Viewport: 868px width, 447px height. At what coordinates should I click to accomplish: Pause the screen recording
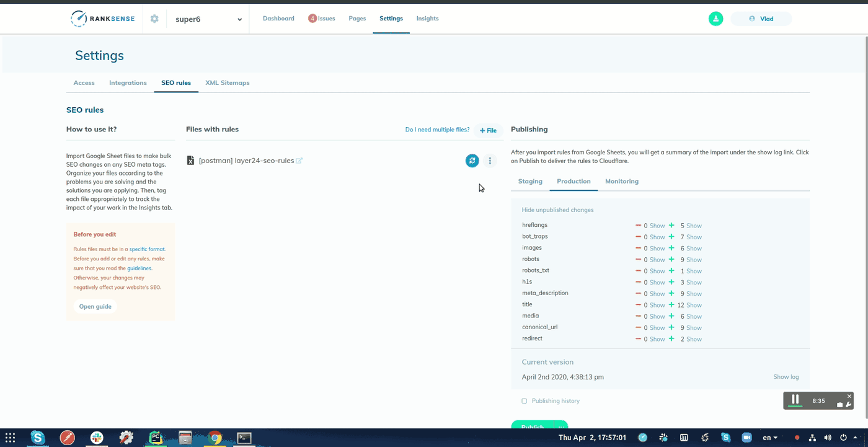coord(795,401)
